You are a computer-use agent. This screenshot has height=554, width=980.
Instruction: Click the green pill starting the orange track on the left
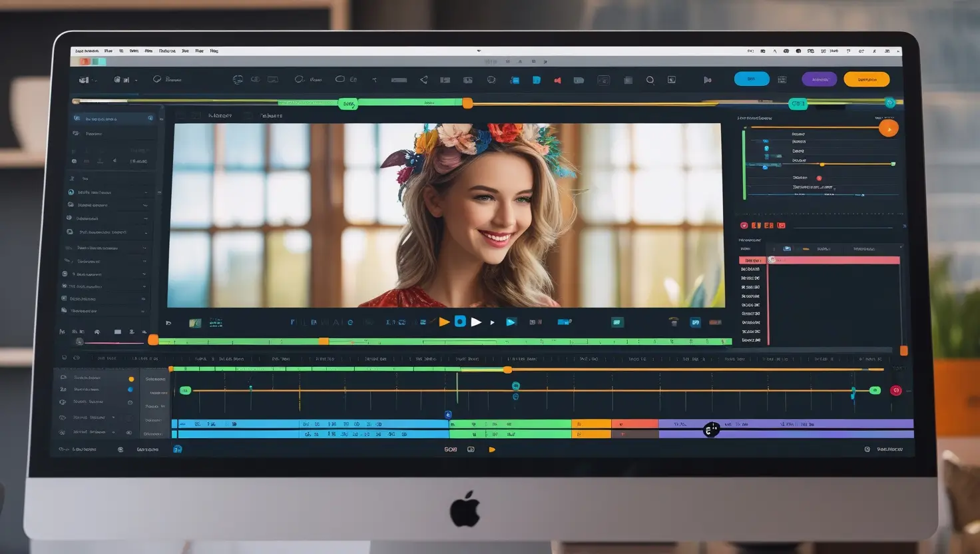tap(185, 390)
